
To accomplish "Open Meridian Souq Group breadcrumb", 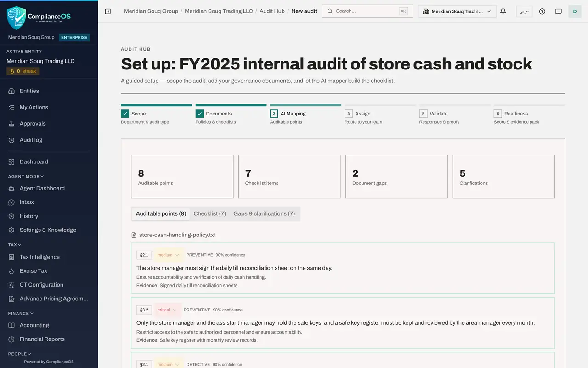I will 151,11.
